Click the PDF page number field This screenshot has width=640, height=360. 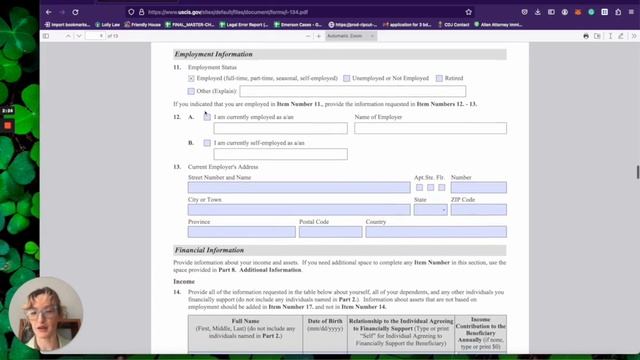tap(95, 36)
